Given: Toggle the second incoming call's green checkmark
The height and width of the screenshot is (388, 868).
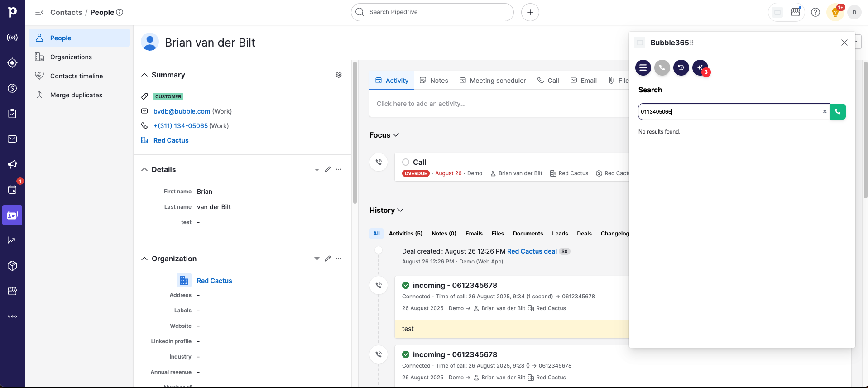Looking at the screenshot, I should tap(406, 354).
